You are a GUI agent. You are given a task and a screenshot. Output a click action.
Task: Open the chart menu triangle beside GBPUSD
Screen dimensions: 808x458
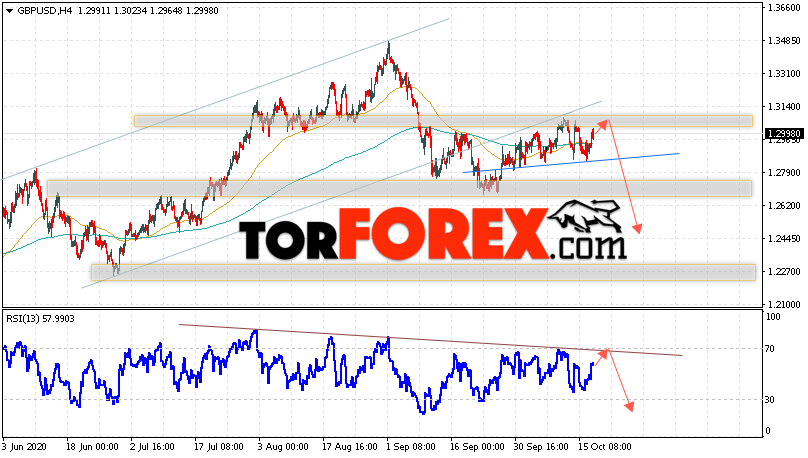tap(9, 11)
